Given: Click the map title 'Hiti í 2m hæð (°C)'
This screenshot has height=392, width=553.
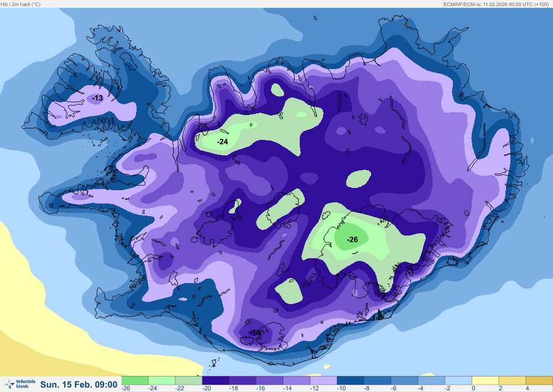Looking at the screenshot, I should (x=20, y=4).
